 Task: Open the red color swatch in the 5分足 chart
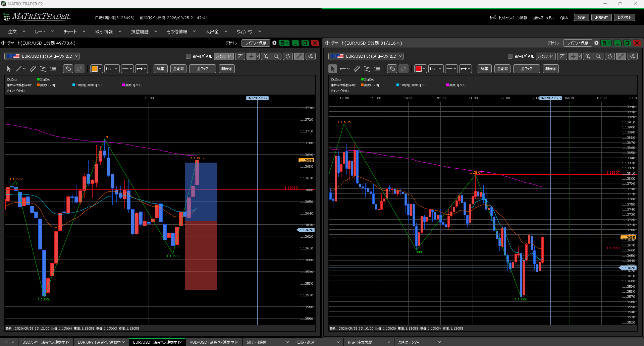pos(421,69)
